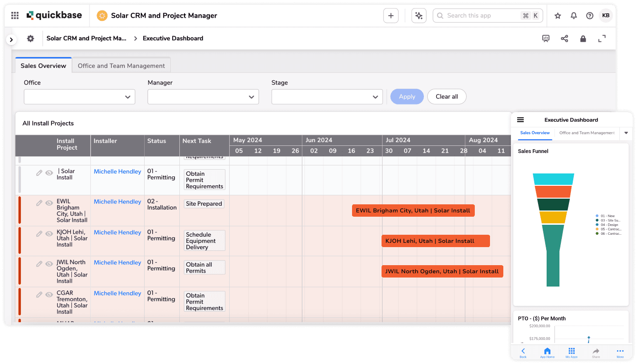The image size is (637, 364).
Task: Click the JWIL North Ogden timeline bar
Action: point(442,271)
